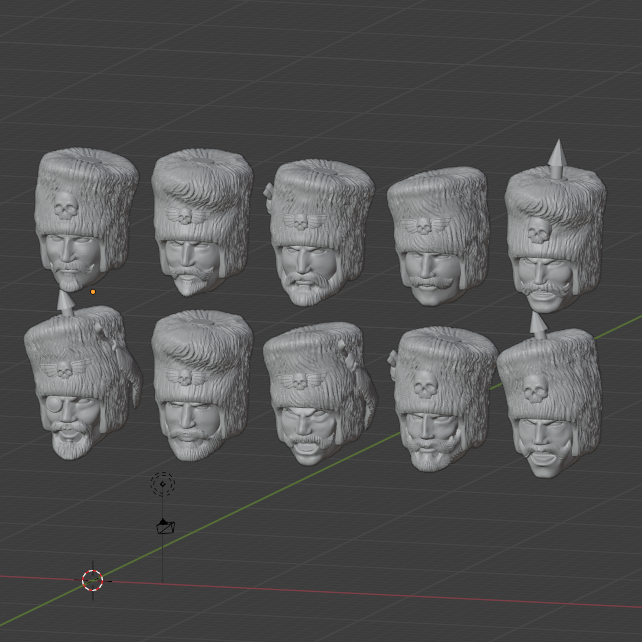Select top-row head with moustache only, winged skull
Viewport: 642px width, 642px height.
tap(438, 235)
